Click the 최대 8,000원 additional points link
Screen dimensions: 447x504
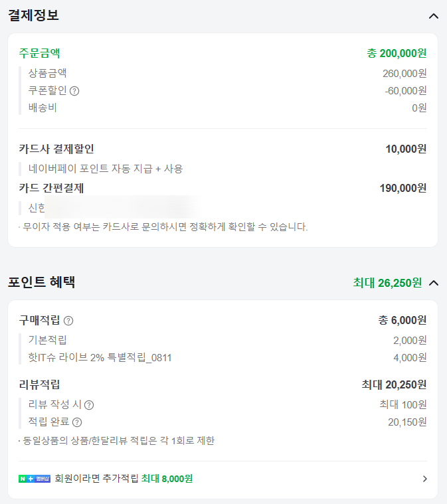point(167,479)
